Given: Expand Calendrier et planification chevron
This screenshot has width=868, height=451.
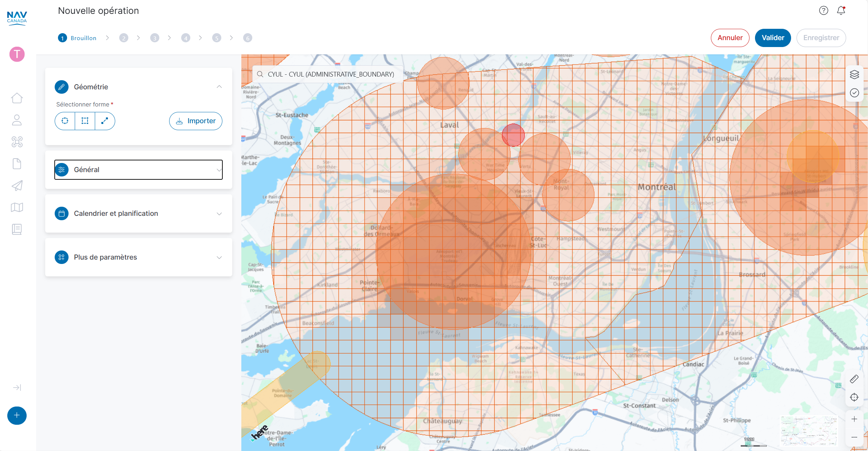Looking at the screenshot, I should click(x=219, y=214).
